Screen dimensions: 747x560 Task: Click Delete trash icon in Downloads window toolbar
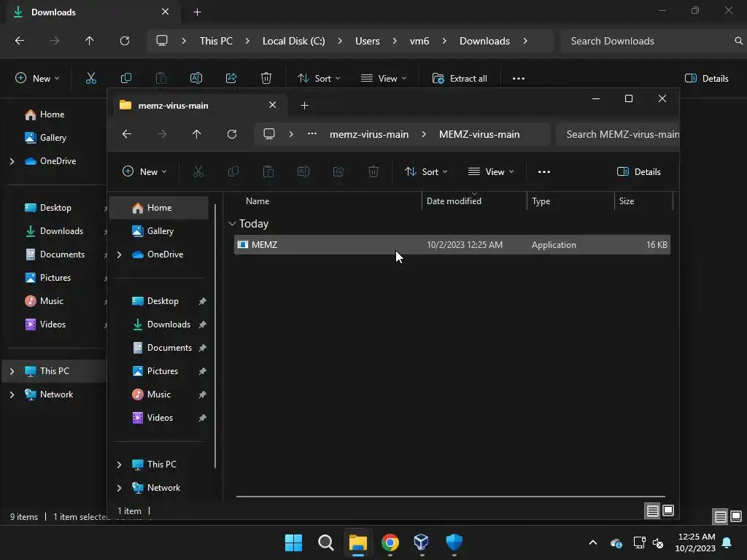click(x=266, y=79)
